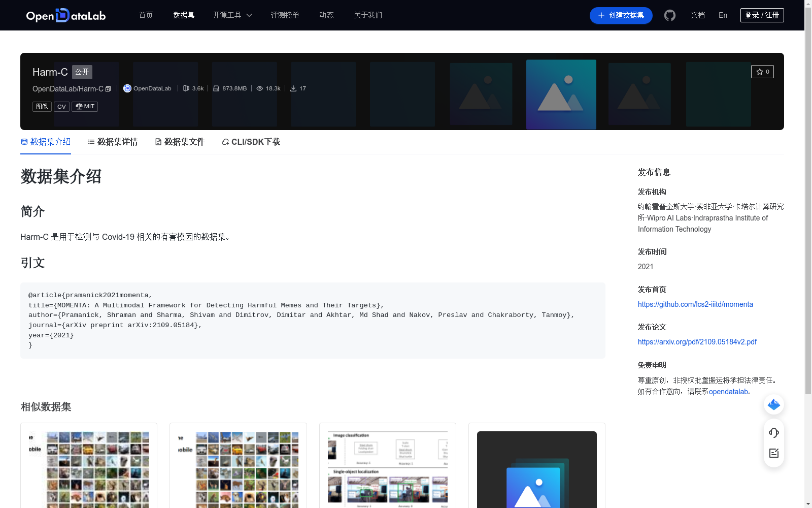Click the OpenDataLab publisher name
This screenshot has height=508, width=812.
[152, 88]
